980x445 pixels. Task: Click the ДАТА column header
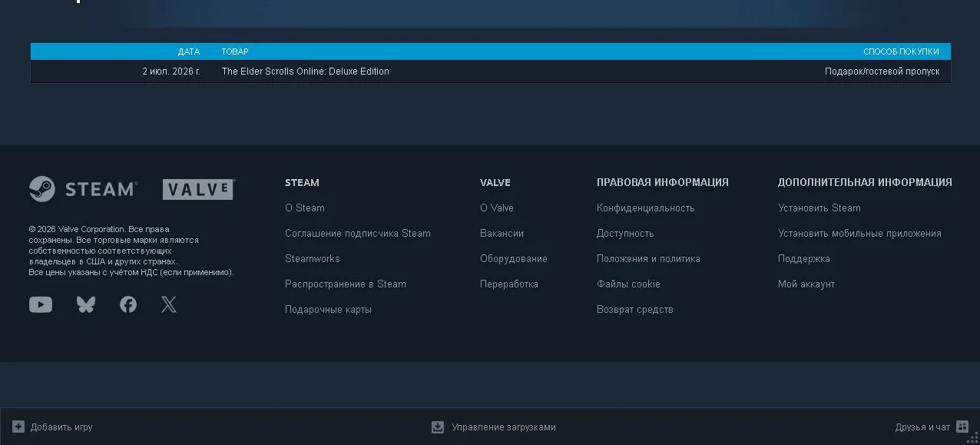(189, 51)
